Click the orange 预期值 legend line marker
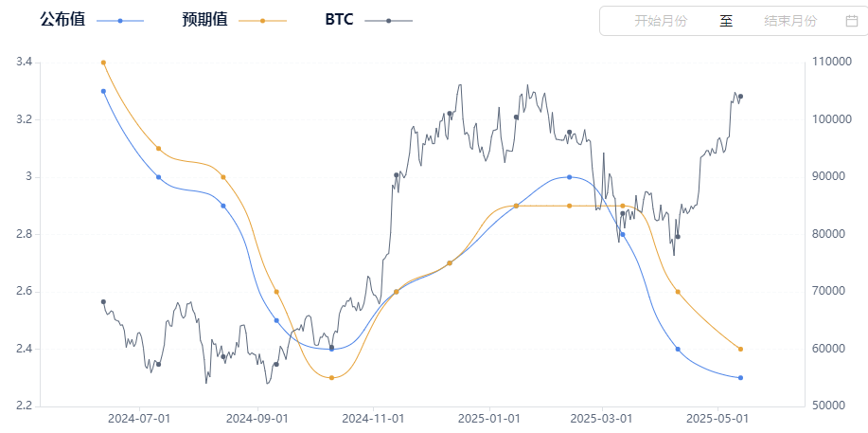The width and height of the screenshot is (868, 433). click(x=262, y=21)
